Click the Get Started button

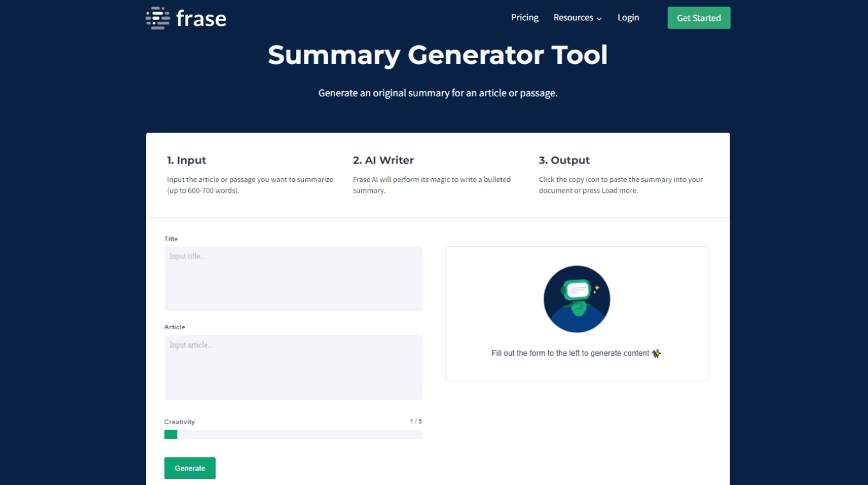[699, 18]
